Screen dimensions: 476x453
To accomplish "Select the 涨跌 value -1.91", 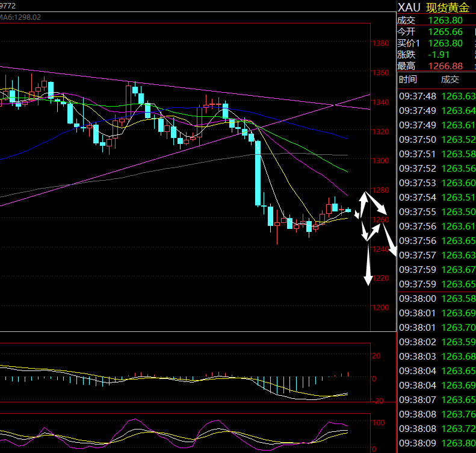I will click(439, 55).
